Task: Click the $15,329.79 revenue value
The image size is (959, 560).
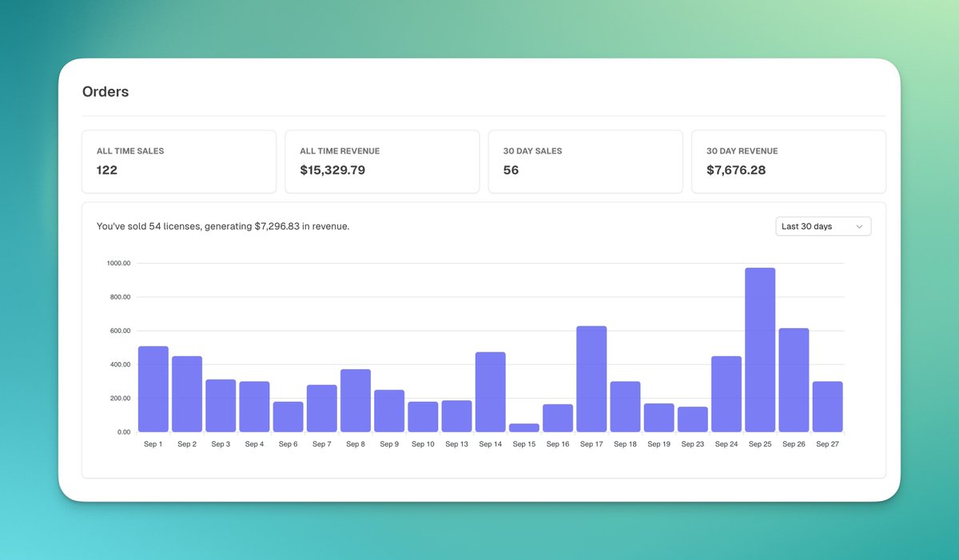Action: coord(332,170)
